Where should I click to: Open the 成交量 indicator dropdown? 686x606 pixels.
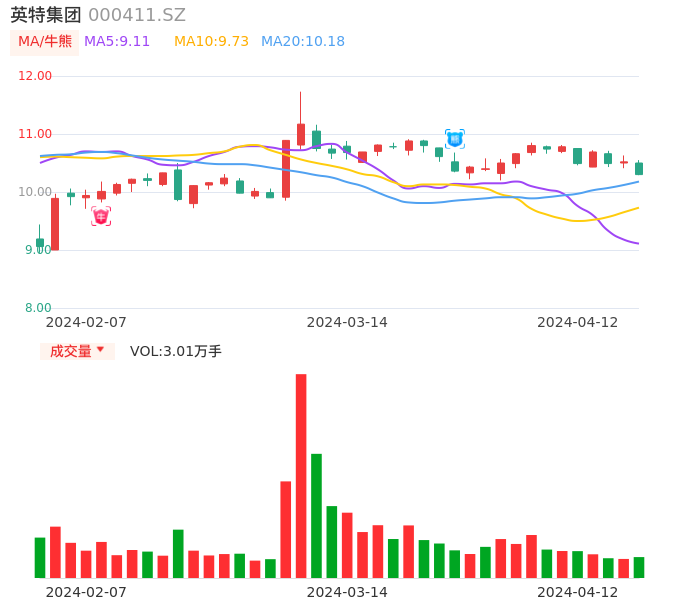(77, 351)
